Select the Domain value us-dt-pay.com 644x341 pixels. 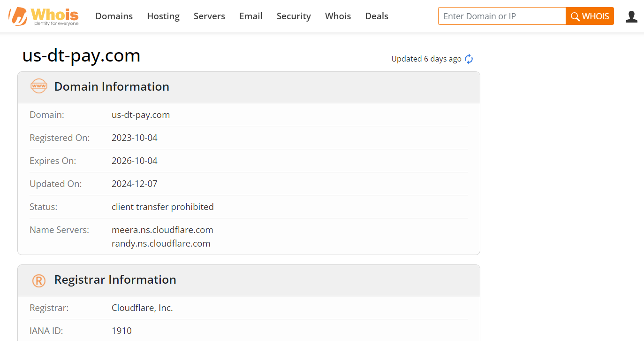click(x=141, y=115)
